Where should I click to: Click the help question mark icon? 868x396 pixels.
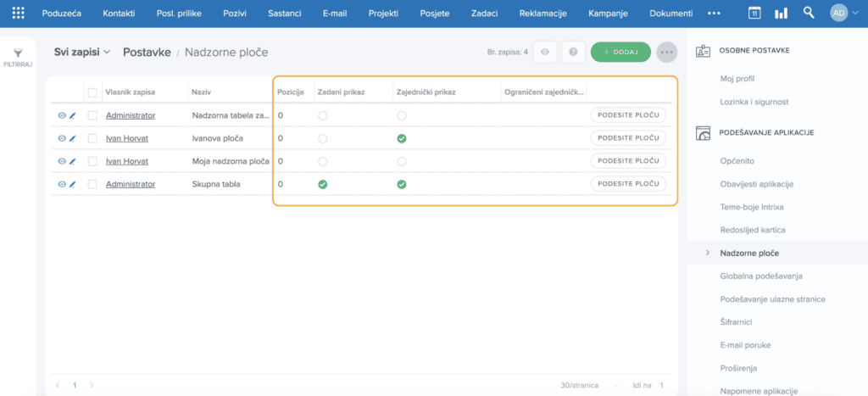pyautogui.click(x=574, y=52)
